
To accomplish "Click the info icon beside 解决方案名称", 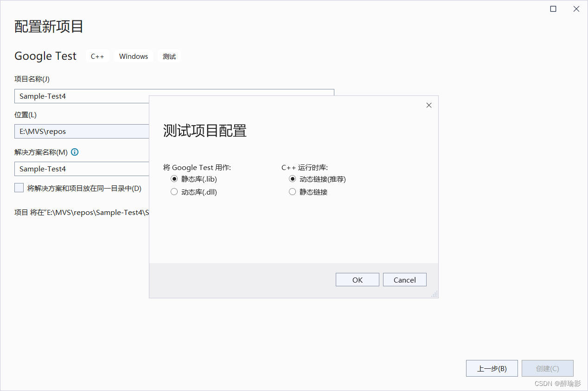I will (x=75, y=152).
